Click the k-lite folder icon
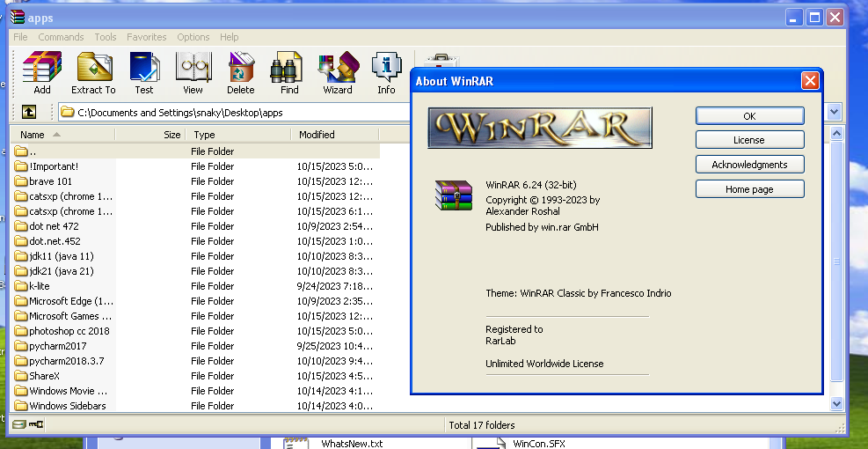The image size is (868, 449). (21, 286)
